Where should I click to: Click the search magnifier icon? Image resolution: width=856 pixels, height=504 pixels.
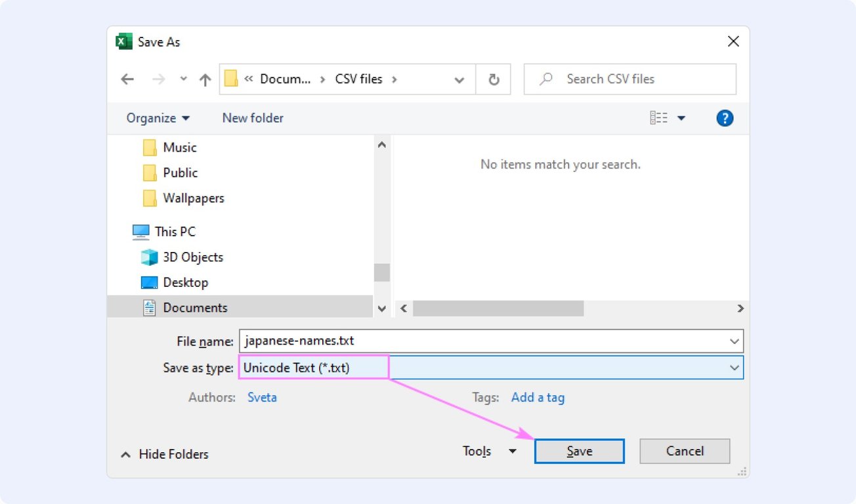pos(546,79)
